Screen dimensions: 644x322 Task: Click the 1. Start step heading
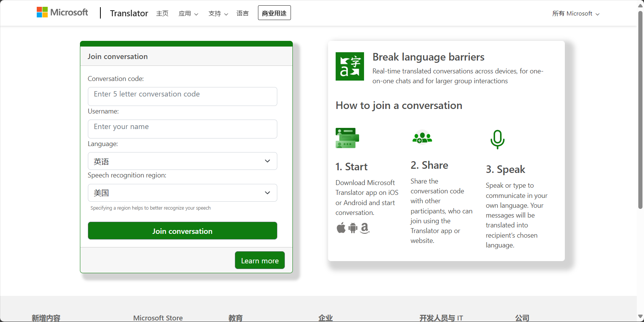click(352, 167)
